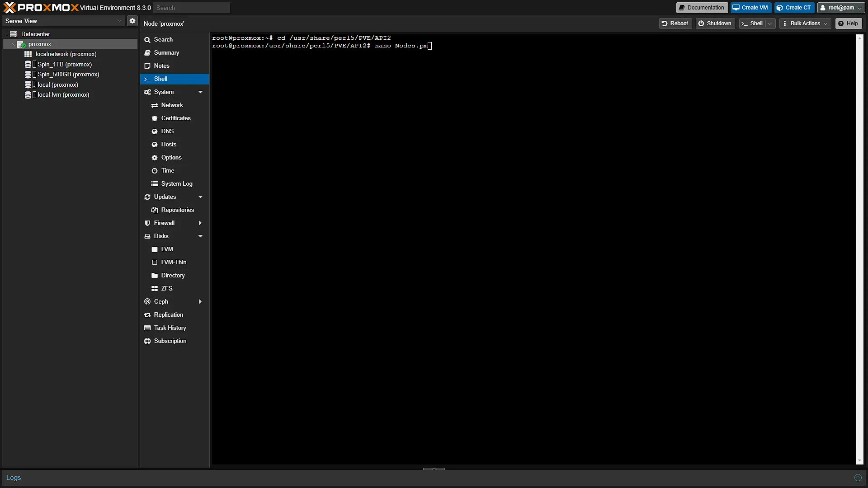
Task: Open Replication page
Action: coord(175,315)
